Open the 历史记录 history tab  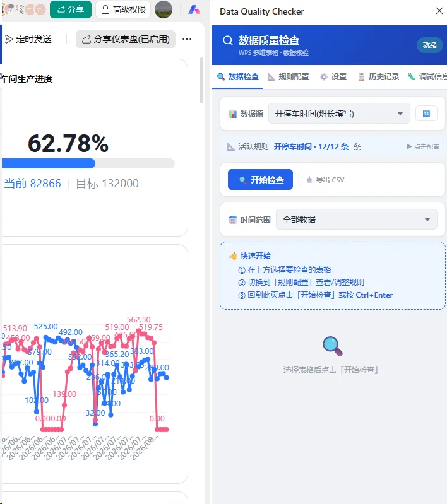[378, 77]
